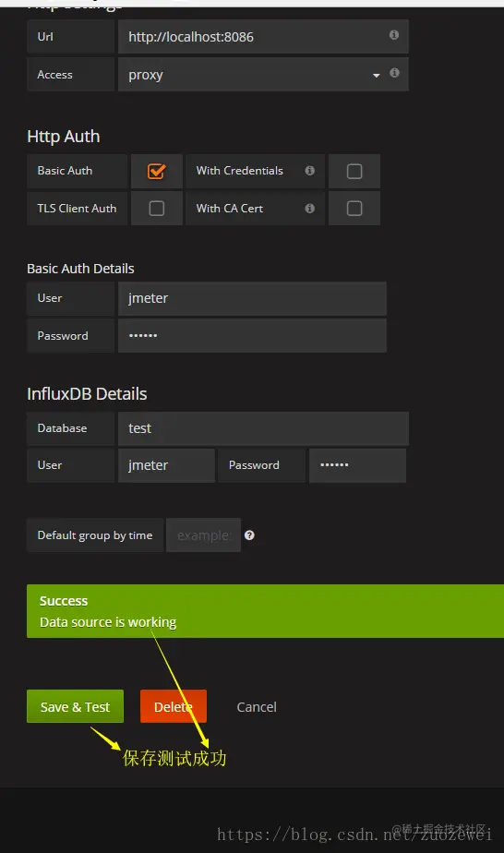Screen dimensions: 504x853
Task: Focus the Default group by time input
Action: [x=203, y=535]
